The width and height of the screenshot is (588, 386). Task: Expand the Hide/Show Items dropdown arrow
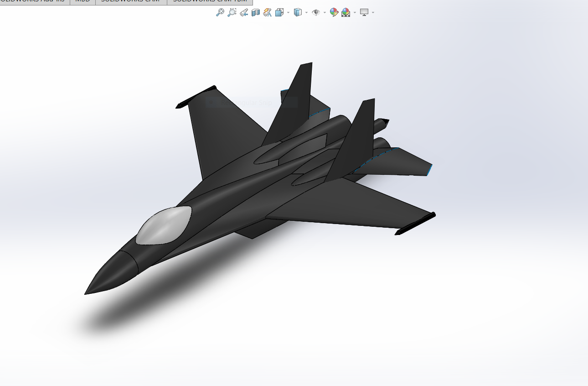(x=325, y=13)
